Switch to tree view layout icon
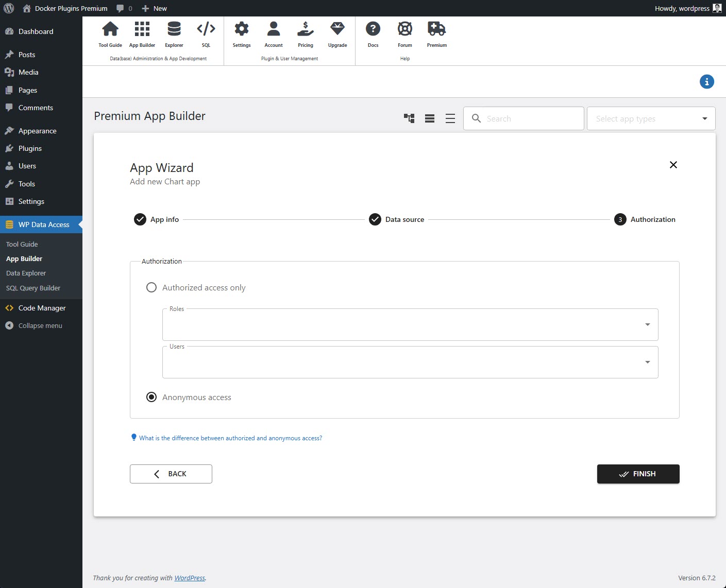The height and width of the screenshot is (588, 726). [409, 118]
